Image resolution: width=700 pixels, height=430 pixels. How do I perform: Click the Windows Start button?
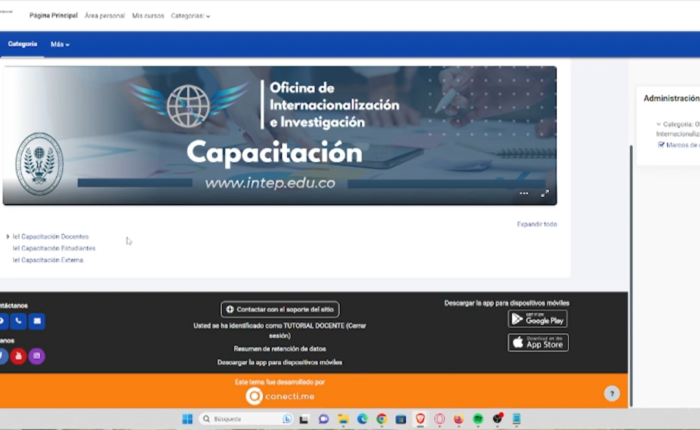[186, 419]
